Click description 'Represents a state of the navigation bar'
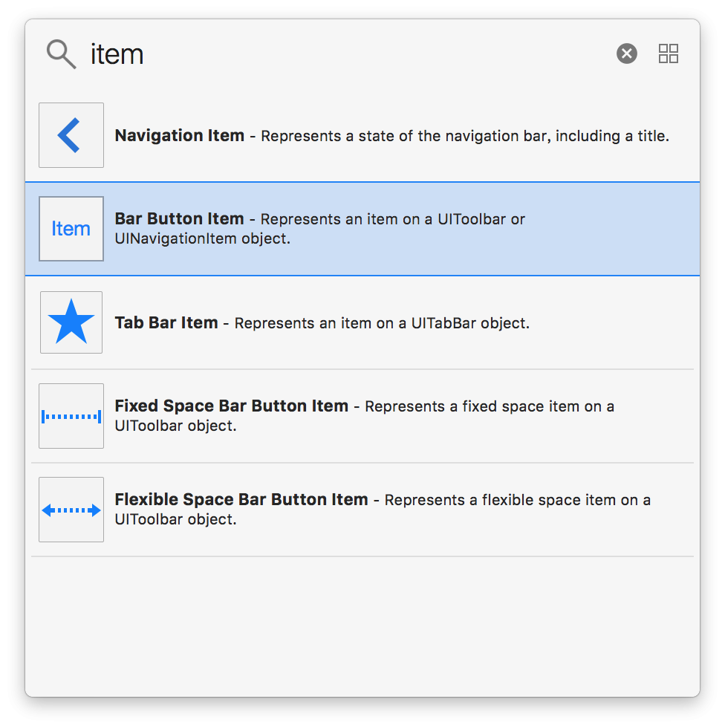725x728 pixels. click(403, 136)
